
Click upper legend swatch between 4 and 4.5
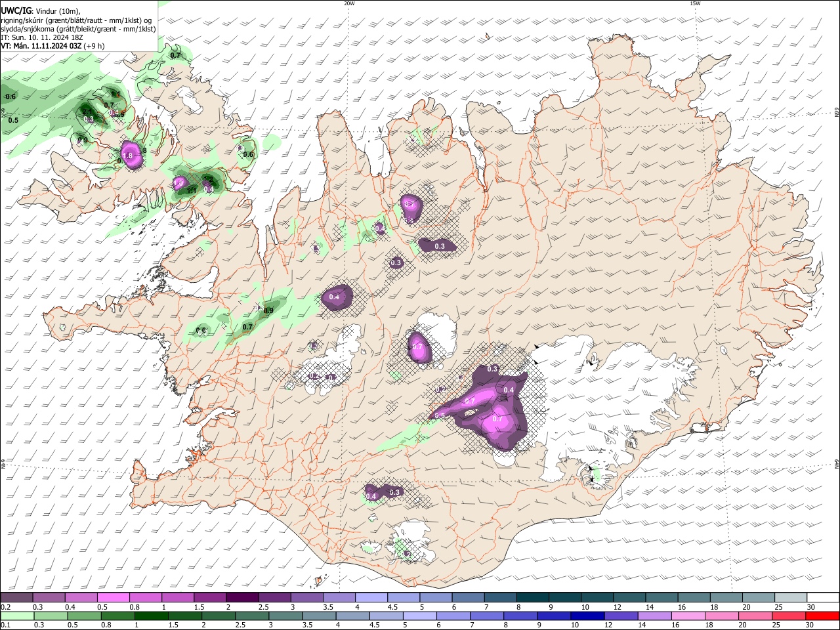(371, 597)
